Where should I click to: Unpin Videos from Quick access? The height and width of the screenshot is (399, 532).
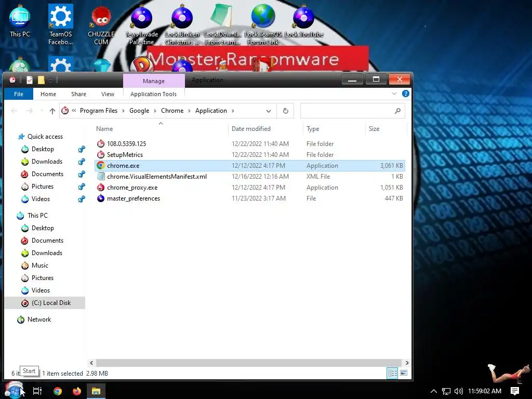pyautogui.click(x=82, y=199)
